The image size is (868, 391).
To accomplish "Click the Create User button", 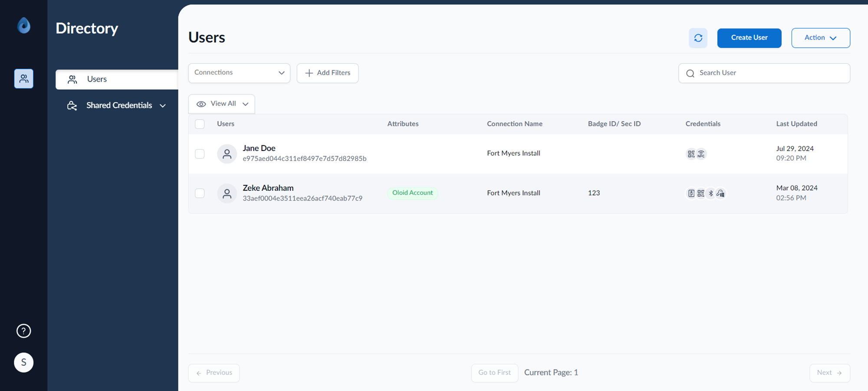I will click(750, 38).
